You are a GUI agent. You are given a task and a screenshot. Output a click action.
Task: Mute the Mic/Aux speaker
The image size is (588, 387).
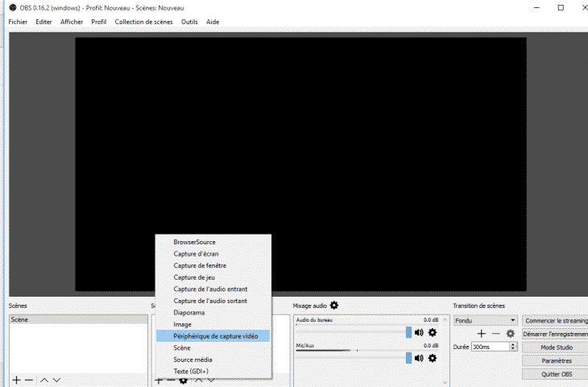[x=419, y=358]
